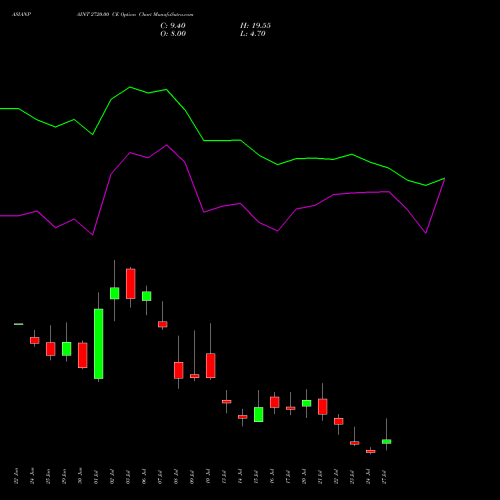Click the low value L: 4.70
Viewport: 500px width, 500px height.
pos(253,34)
